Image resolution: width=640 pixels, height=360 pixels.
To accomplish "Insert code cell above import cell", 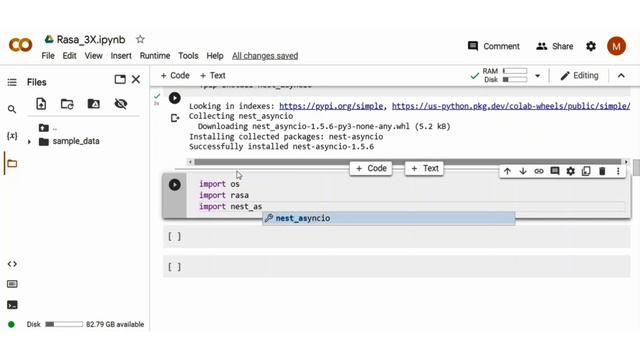I will [371, 169].
